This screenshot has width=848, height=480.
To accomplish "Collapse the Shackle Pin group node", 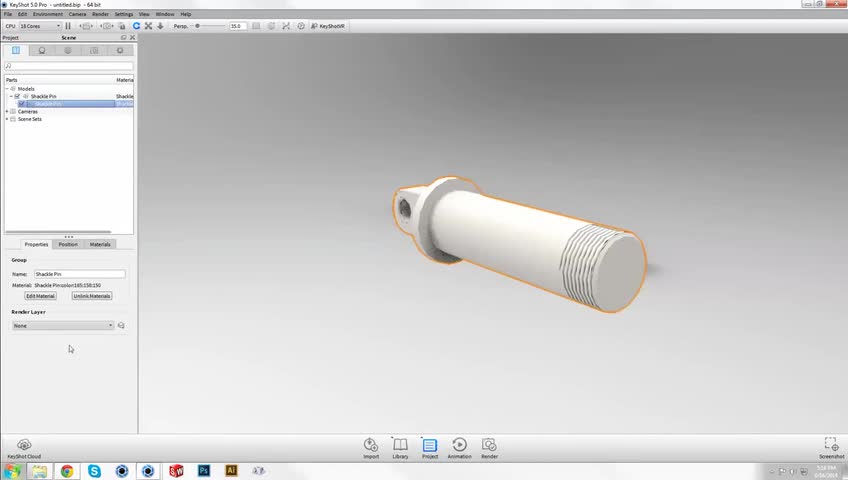I will click(x=11, y=96).
